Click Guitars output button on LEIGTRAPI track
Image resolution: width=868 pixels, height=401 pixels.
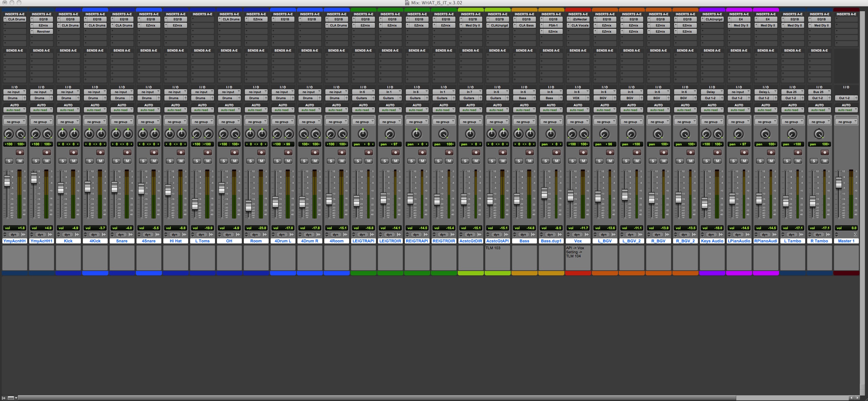point(361,98)
